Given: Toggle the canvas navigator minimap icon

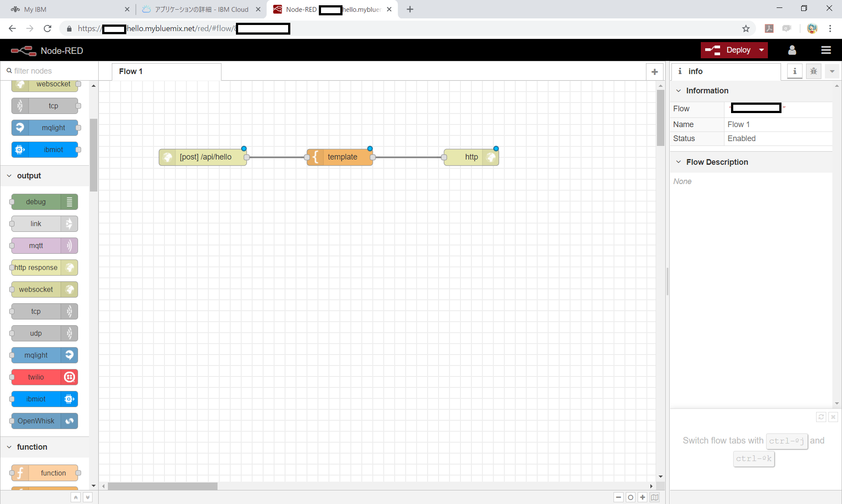Looking at the screenshot, I should [x=654, y=497].
